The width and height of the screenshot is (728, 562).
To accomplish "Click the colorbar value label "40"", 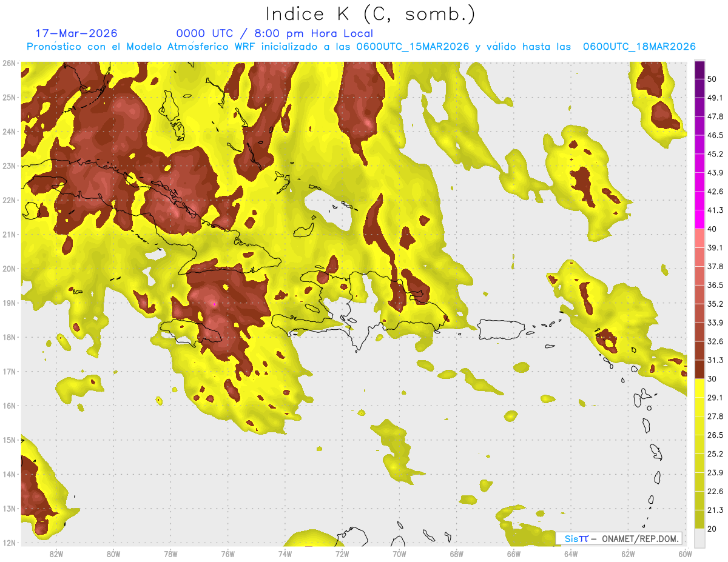I will point(712,229).
